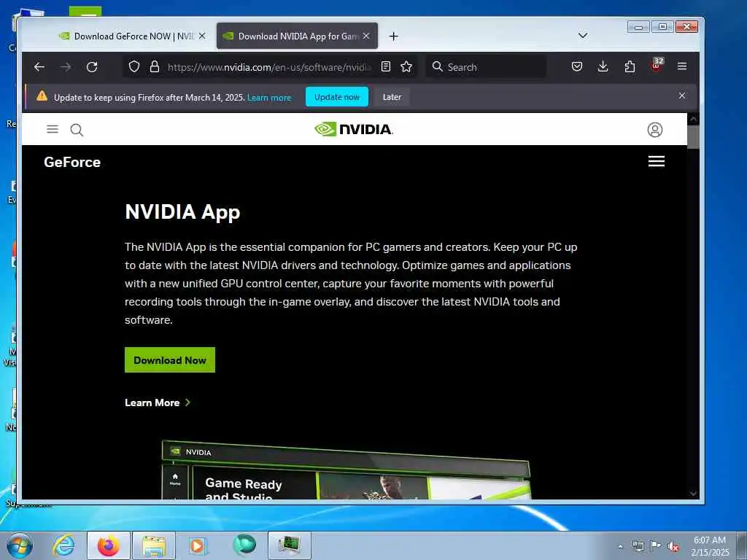Viewport: 747px width, 560px height.
Task: Click the GeForce section title
Action: (72, 163)
